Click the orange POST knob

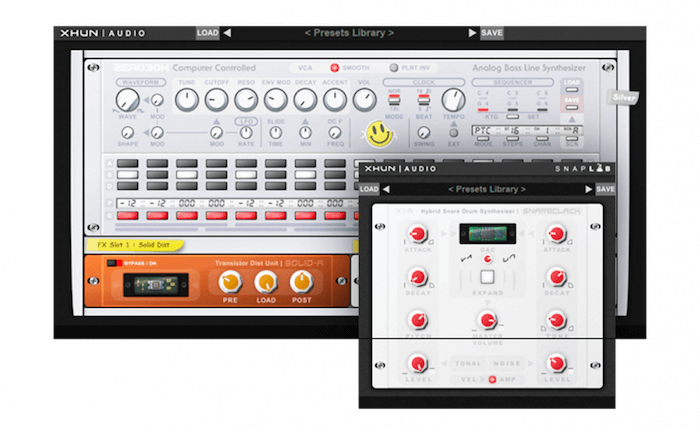(302, 282)
